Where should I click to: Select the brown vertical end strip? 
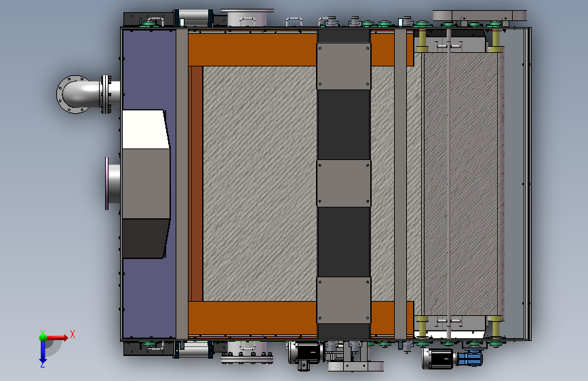197,184
